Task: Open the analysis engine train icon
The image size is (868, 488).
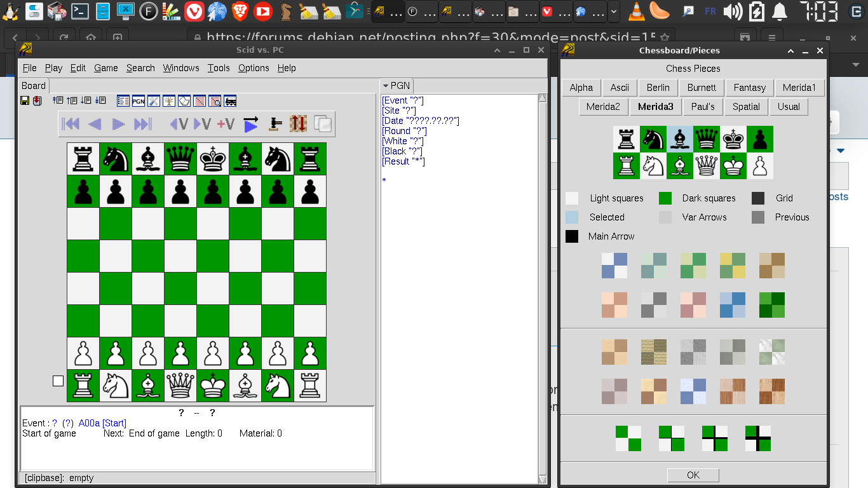Action: (230, 100)
